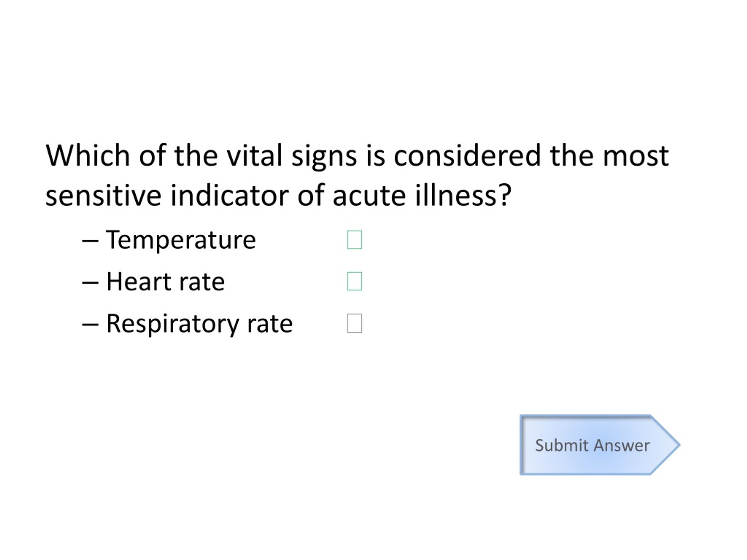The width and height of the screenshot is (747, 560).
Task: Click the word "sensitive" in the question
Action: [x=103, y=196]
